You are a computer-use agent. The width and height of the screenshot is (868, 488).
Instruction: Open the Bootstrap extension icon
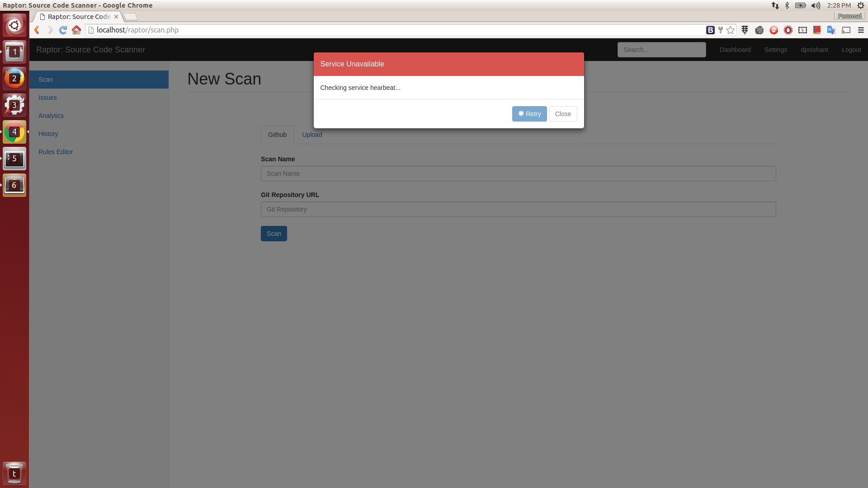(x=710, y=30)
